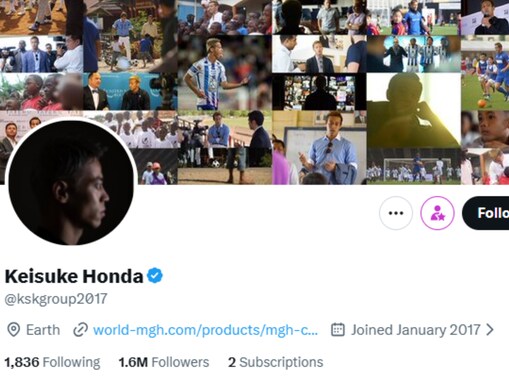This screenshot has height=382, width=509.
Task: Click the @kskgroup2017 handle
Action: tap(56, 299)
